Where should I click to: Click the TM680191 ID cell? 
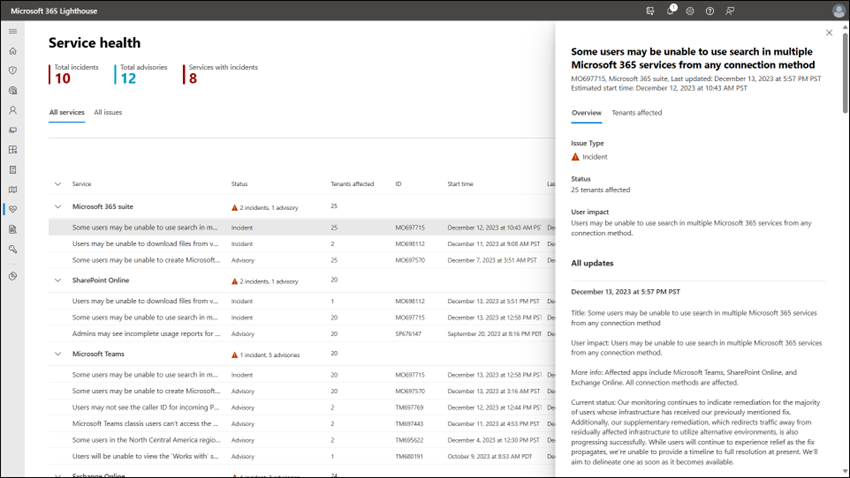(409, 456)
